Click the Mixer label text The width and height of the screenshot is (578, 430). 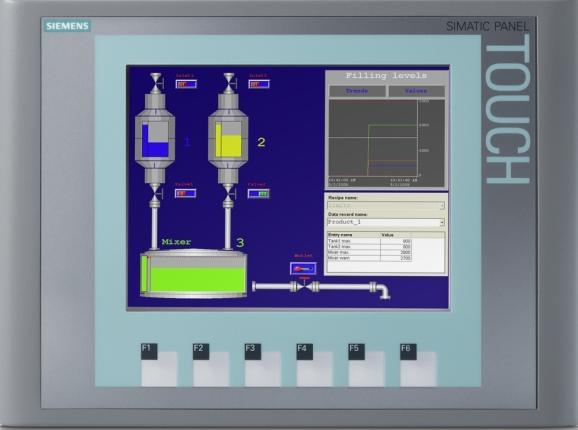(177, 242)
